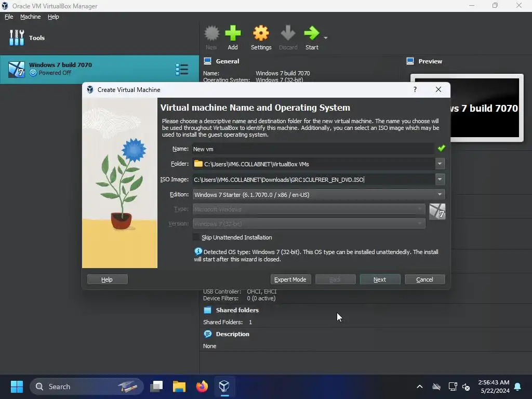Screen dimensions: 532x399
Task: Click the USB Controller OHCI, EHCI text
Action: pos(240,291)
